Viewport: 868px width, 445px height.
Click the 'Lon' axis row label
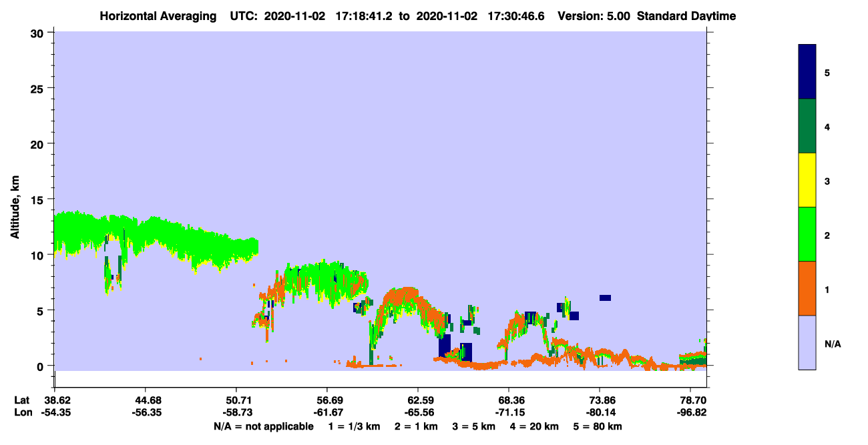click(x=23, y=412)
